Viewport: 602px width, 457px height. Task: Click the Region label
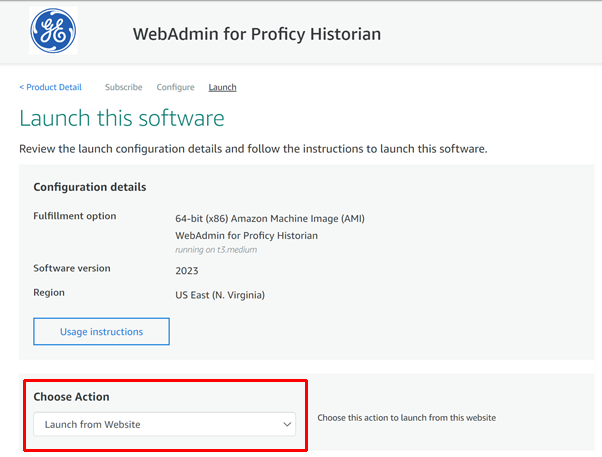(49, 293)
